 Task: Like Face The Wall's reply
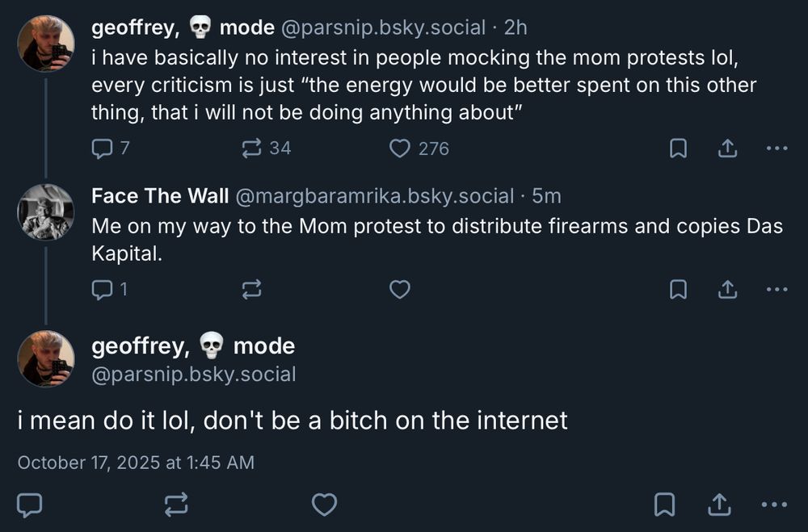point(399,289)
